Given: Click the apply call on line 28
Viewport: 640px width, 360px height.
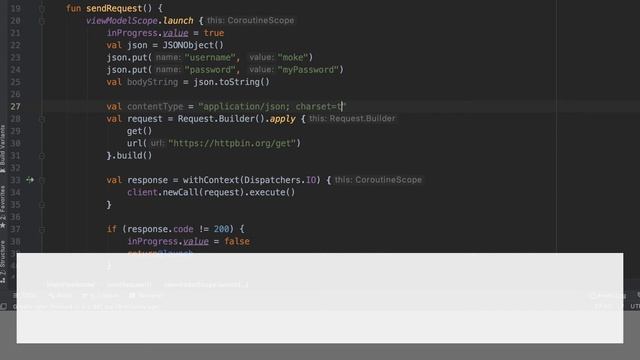Looking at the screenshot, I should click(282, 119).
